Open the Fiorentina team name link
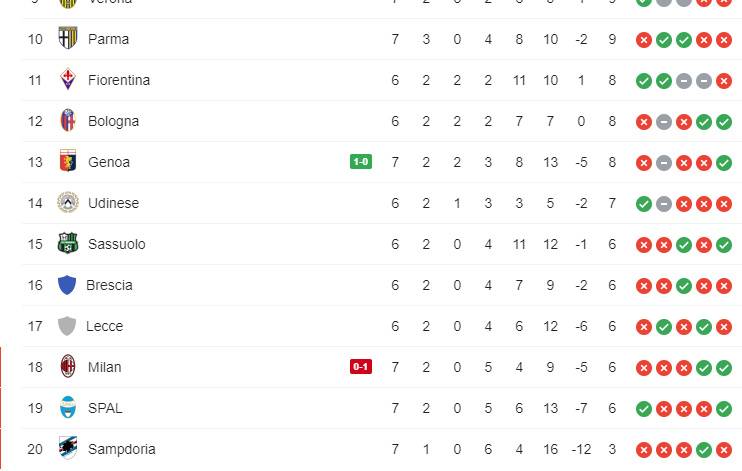Screen dimensions: 742x471 point(119,80)
